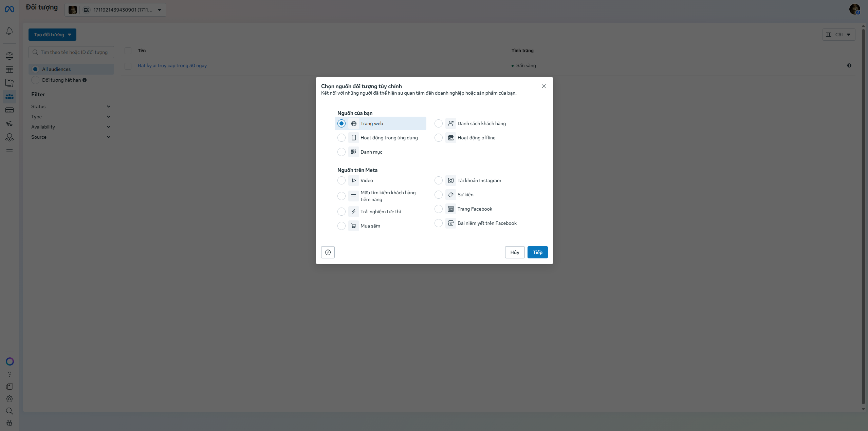Tick the checkbox for Bat ky ai row
Screen dimensions: 868x431
click(x=128, y=66)
